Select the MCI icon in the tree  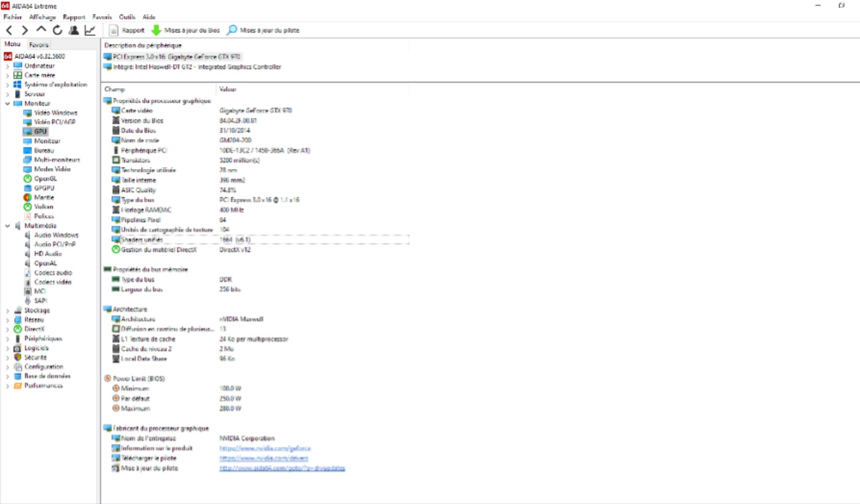coord(28,292)
